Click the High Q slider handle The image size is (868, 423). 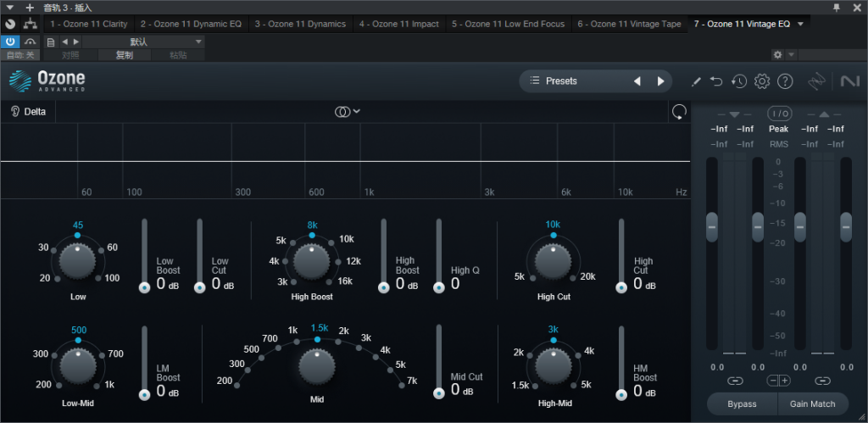[x=439, y=288]
